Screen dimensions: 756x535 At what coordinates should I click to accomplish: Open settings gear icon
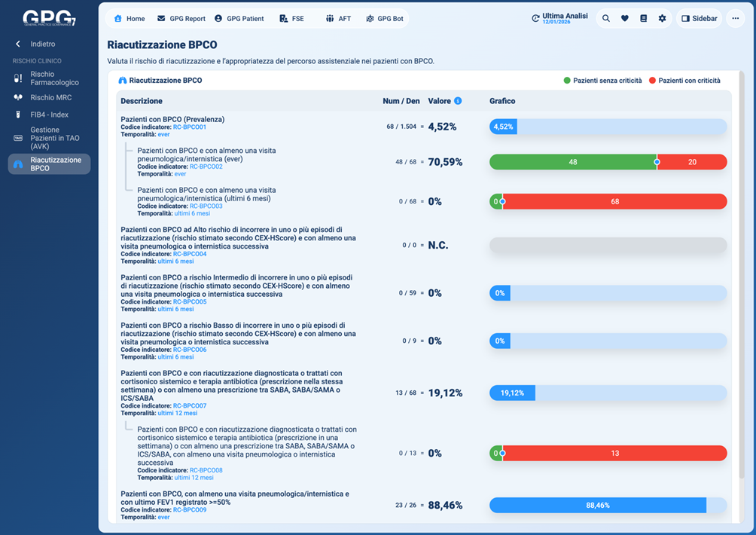click(663, 18)
